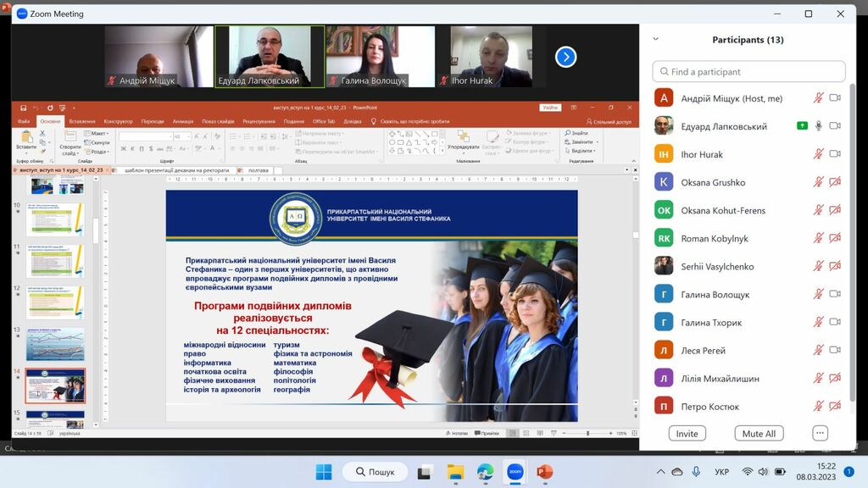The height and width of the screenshot is (488, 868).
Task: Click camera icon for Андрій Міщук
Action: (835, 98)
